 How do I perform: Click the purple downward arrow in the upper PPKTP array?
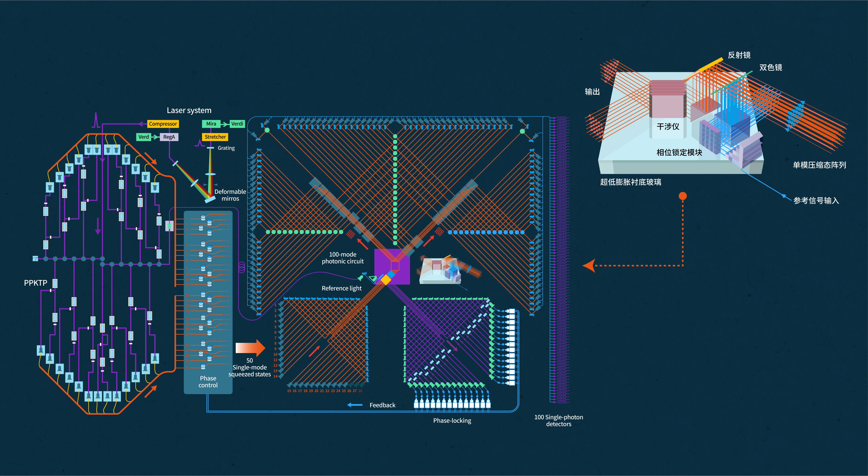[x=98, y=226]
